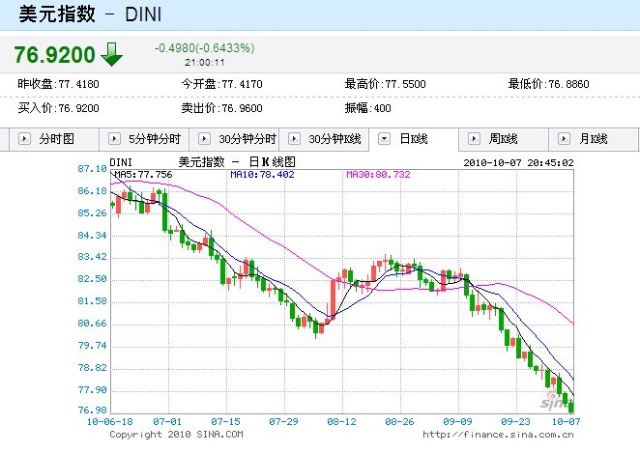Click the MA5 moving average legend label
Viewport: 640px width, 453px height.
(x=142, y=174)
